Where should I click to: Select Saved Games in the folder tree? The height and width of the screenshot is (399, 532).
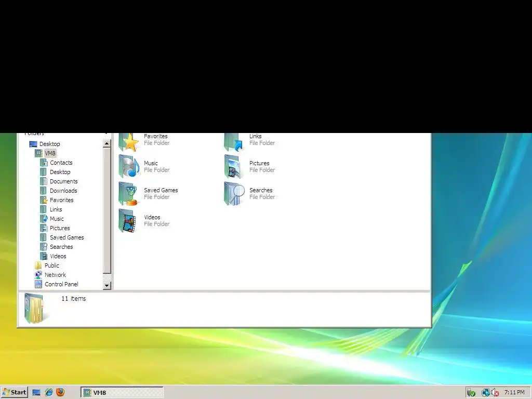pyautogui.click(x=67, y=237)
